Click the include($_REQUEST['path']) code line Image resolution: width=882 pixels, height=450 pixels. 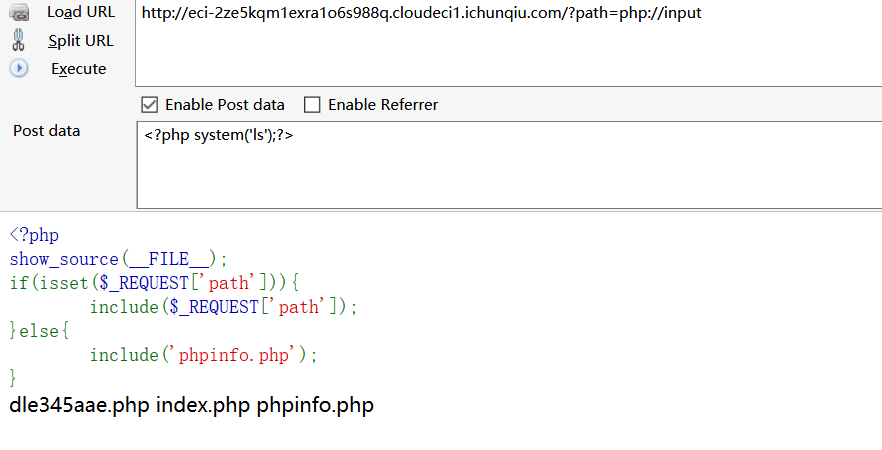click(223, 307)
